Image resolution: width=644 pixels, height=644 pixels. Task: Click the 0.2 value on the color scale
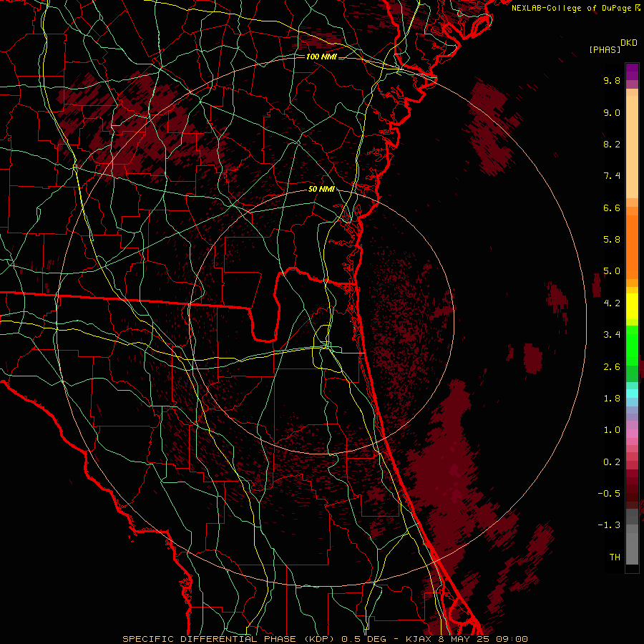pyautogui.click(x=612, y=462)
